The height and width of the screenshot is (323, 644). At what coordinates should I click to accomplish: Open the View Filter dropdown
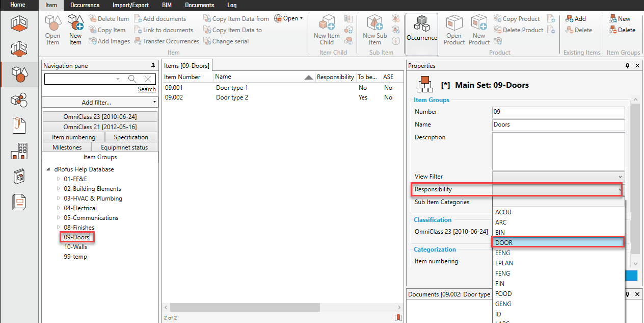558,177
